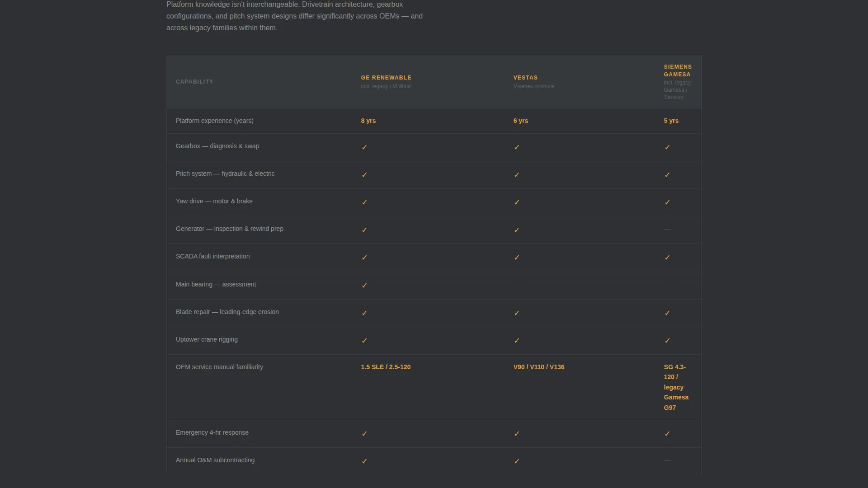The width and height of the screenshot is (868, 488).
Task: Click the '8 yrs' value
Action: pyautogui.click(x=368, y=121)
